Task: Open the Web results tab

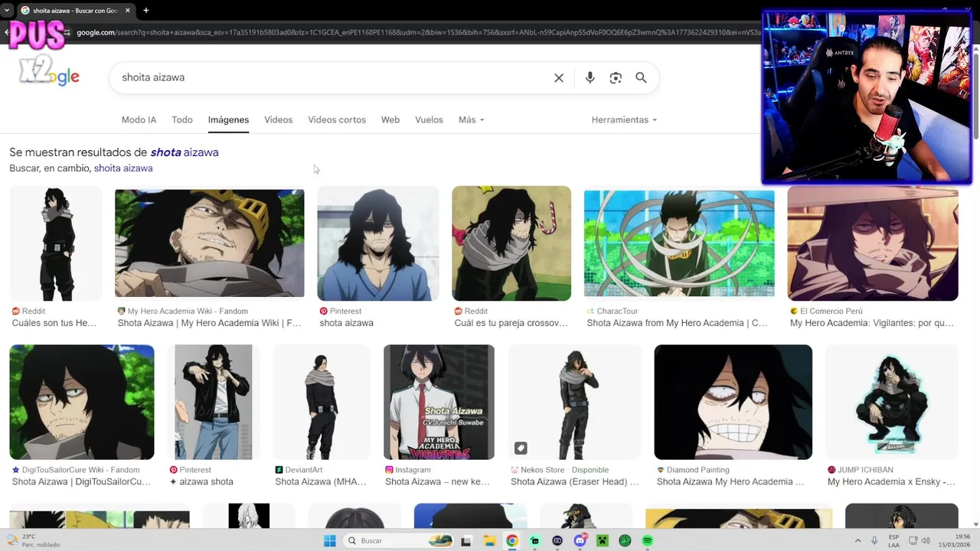Action: 390,119
